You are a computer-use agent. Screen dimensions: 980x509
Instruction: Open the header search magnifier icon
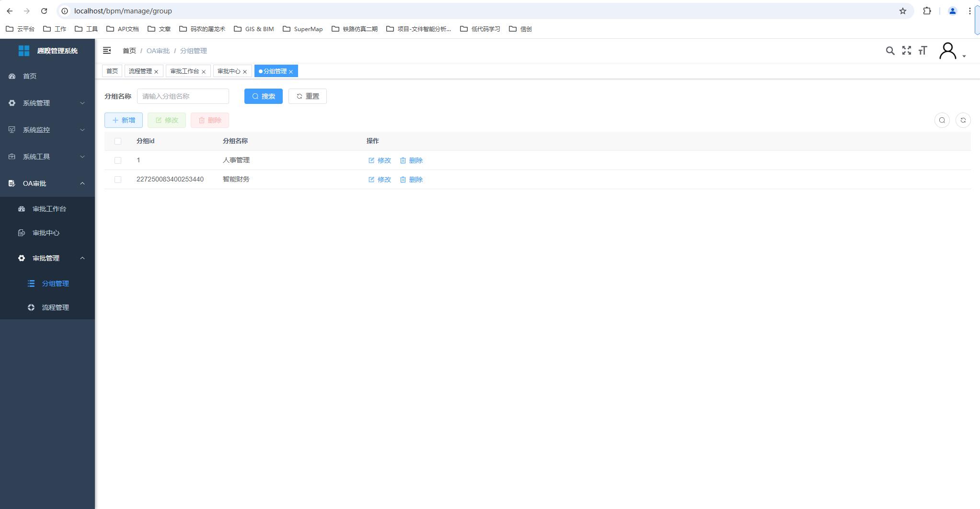click(x=890, y=51)
